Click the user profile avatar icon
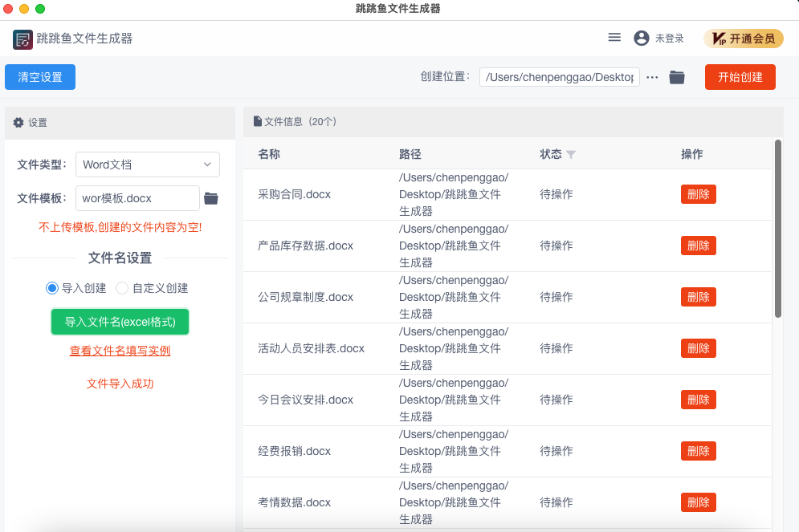 [640, 38]
